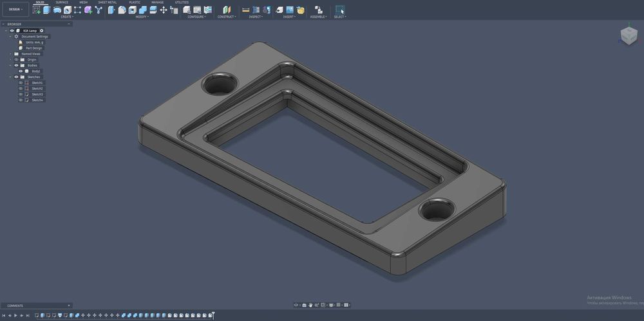This screenshot has height=321, width=644.
Task: Click the Insert Derive icon
Action: 279,10
